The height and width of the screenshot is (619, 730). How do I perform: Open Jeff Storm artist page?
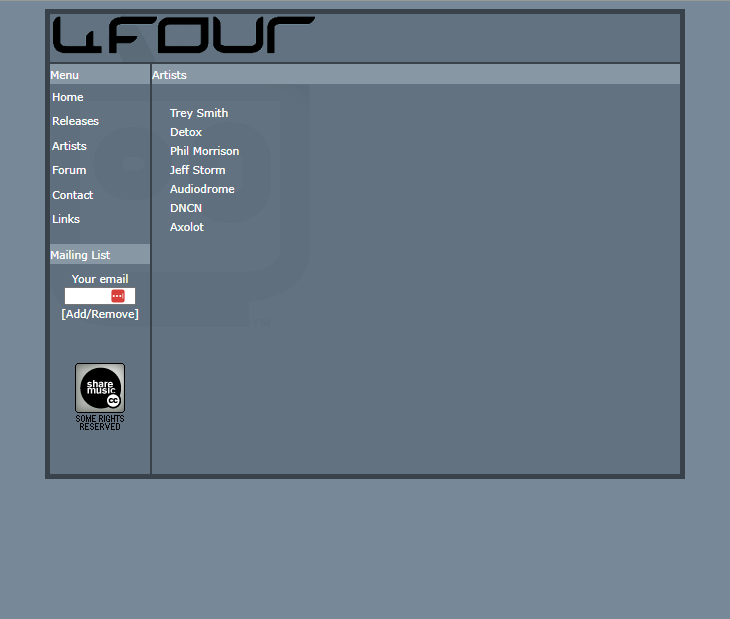pos(197,170)
